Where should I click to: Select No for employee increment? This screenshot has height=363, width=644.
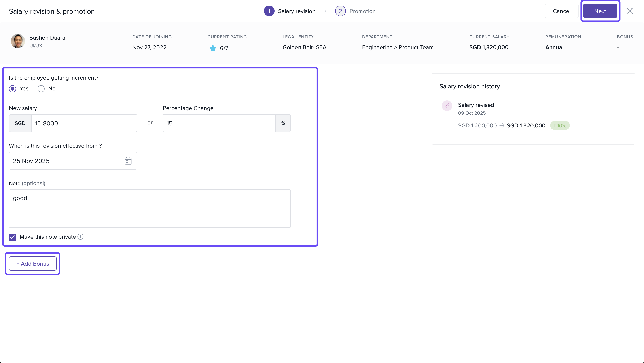41,89
